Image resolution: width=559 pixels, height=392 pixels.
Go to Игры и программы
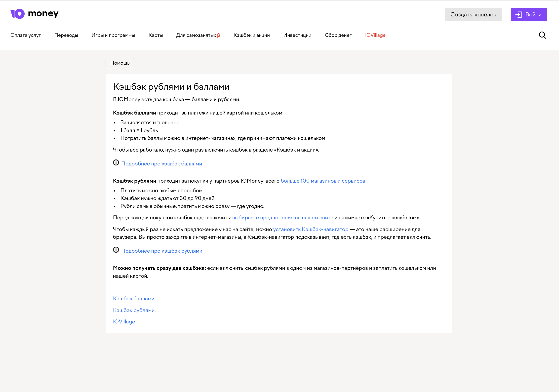click(x=113, y=35)
